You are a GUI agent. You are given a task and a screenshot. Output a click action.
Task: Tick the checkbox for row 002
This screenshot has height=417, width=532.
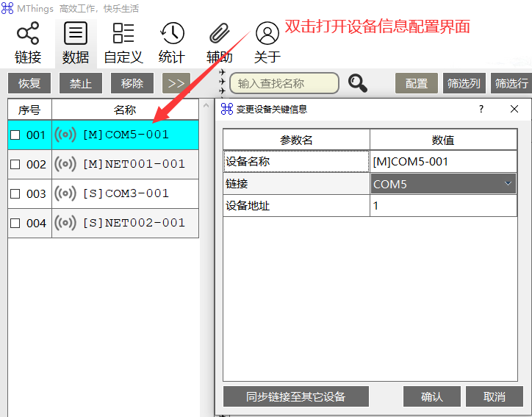click(x=15, y=164)
